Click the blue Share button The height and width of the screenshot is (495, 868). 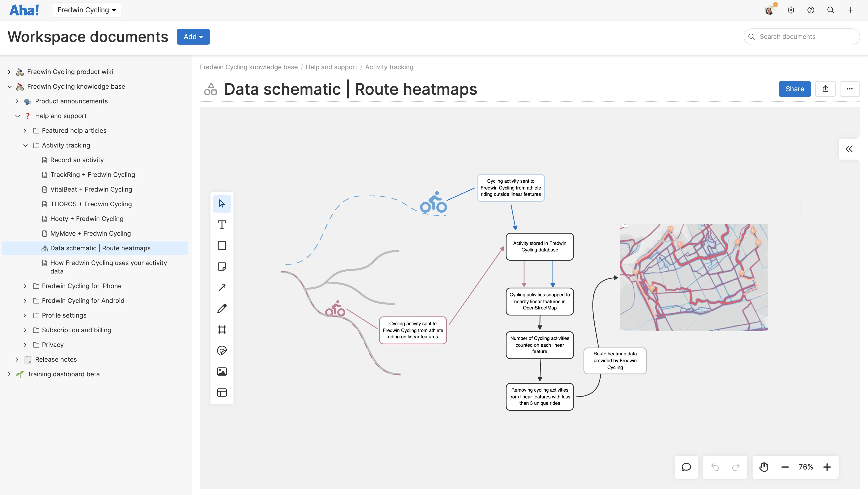(x=794, y=89)
